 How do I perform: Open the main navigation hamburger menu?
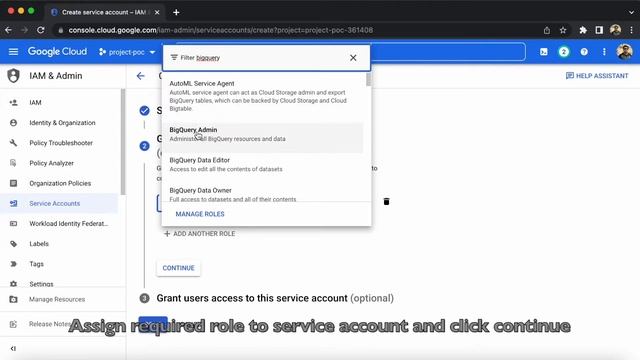[13, 52]
